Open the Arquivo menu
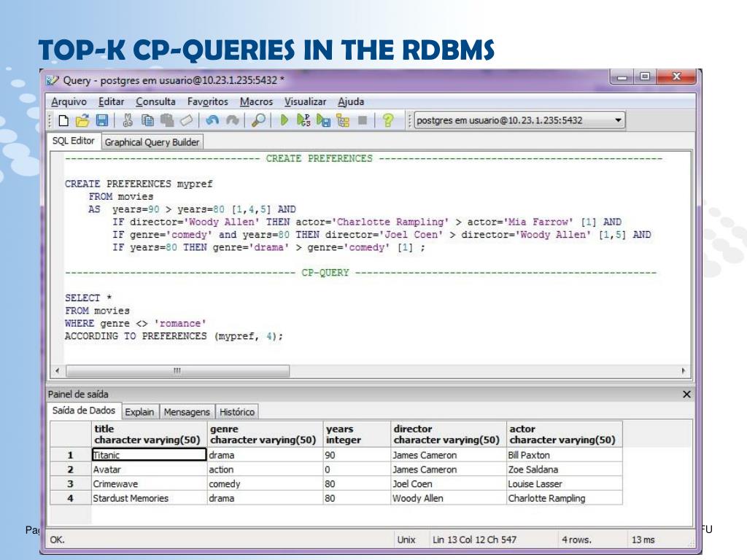747x560 pixels. coord(69,101)
